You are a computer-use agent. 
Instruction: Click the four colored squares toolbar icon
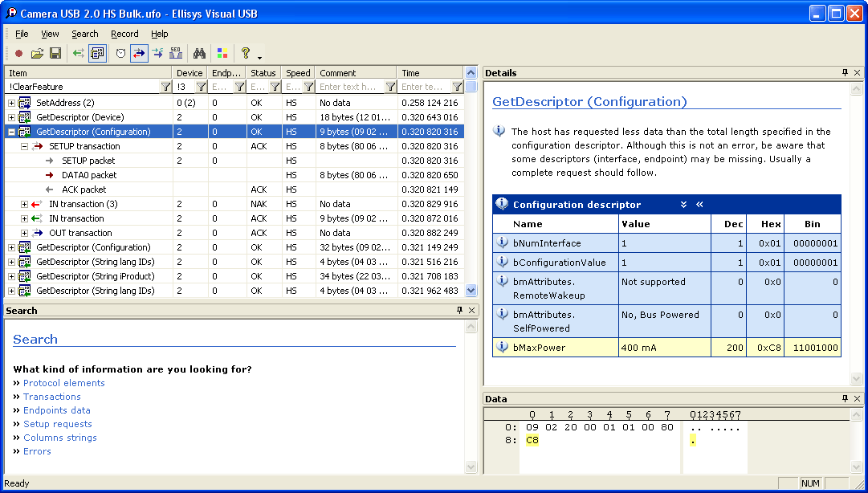click(x=222, y=54)
